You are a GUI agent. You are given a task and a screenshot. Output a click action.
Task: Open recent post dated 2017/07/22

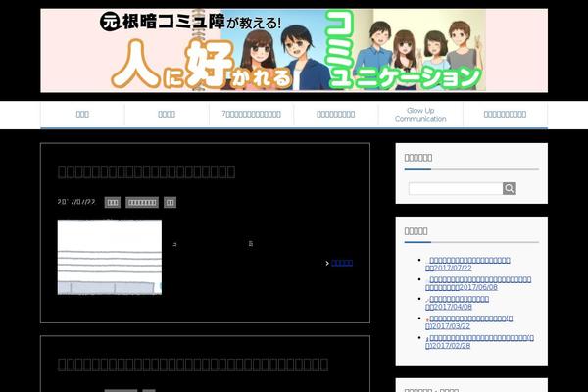467,264
